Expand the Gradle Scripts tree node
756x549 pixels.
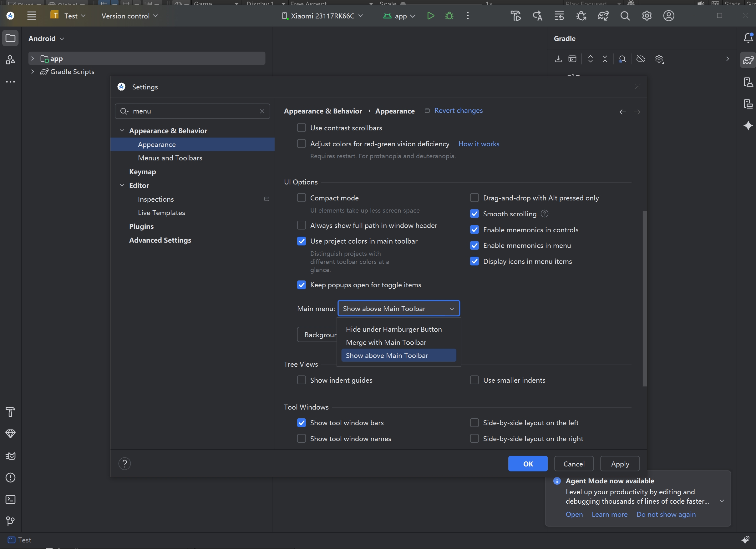pos(33,72)
